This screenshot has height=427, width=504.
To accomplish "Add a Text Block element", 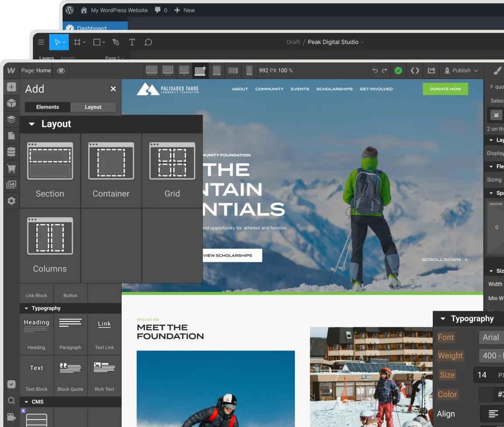I will pos(36,375).
